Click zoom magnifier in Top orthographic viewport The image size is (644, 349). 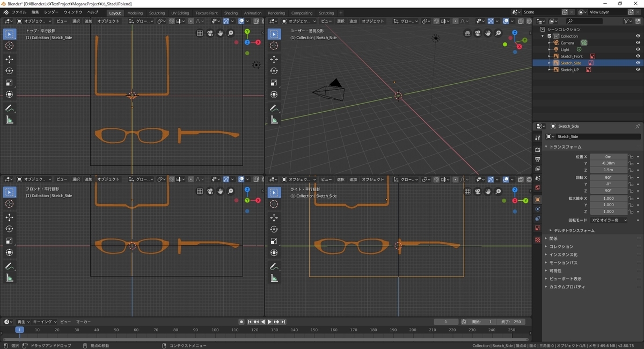(231, 33)
